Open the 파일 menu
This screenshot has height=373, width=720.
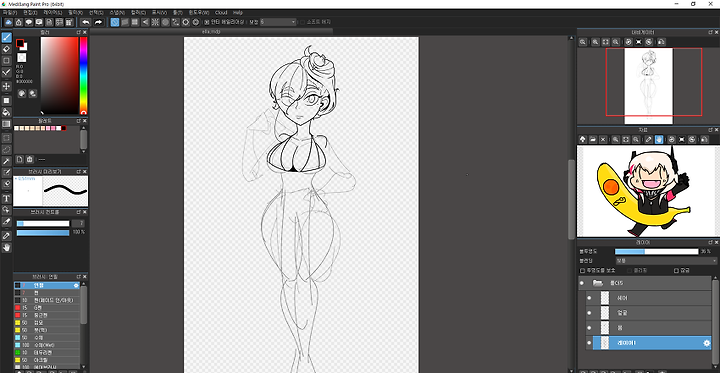click(10, 12)
